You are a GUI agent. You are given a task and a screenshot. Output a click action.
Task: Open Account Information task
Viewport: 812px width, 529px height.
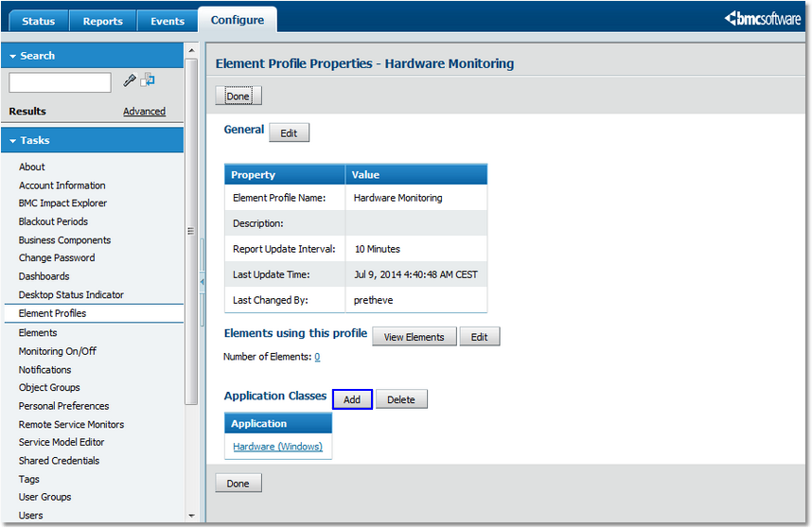pyautogui.click(x=62, y=185)
